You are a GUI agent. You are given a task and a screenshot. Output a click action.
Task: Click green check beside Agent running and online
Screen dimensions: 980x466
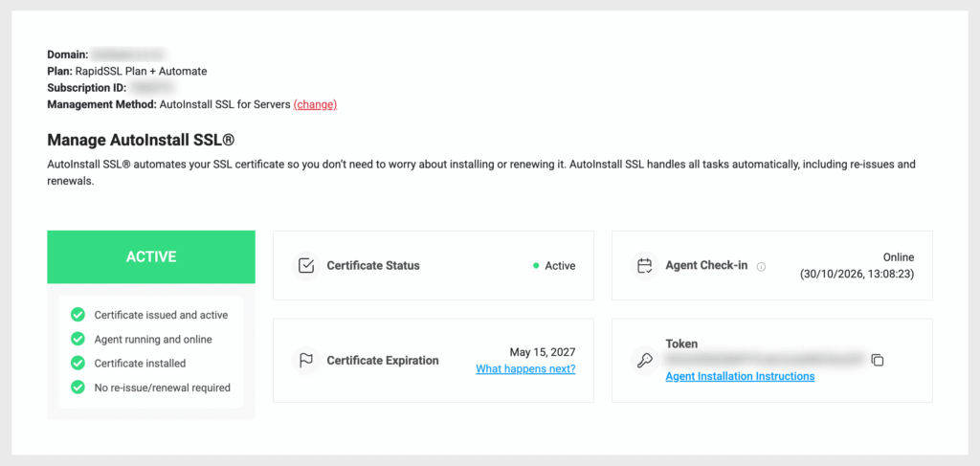point(78,339)
